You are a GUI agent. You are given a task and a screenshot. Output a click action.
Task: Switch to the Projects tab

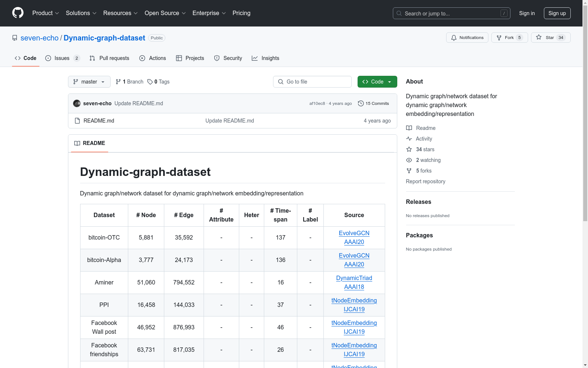190,58
